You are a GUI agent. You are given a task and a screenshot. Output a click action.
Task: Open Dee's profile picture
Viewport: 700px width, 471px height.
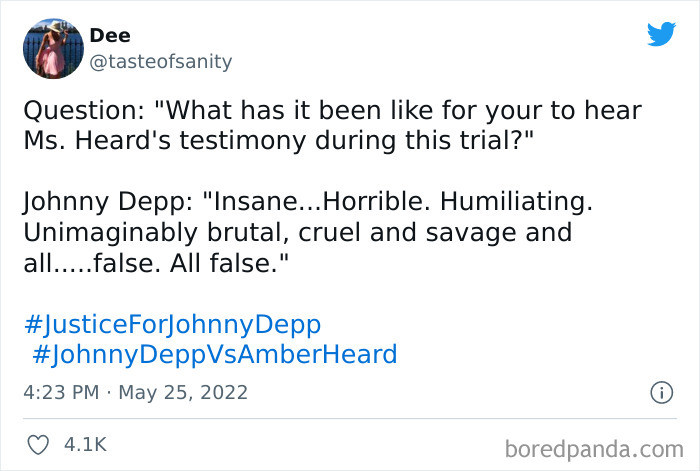click(x=53, y=49)
